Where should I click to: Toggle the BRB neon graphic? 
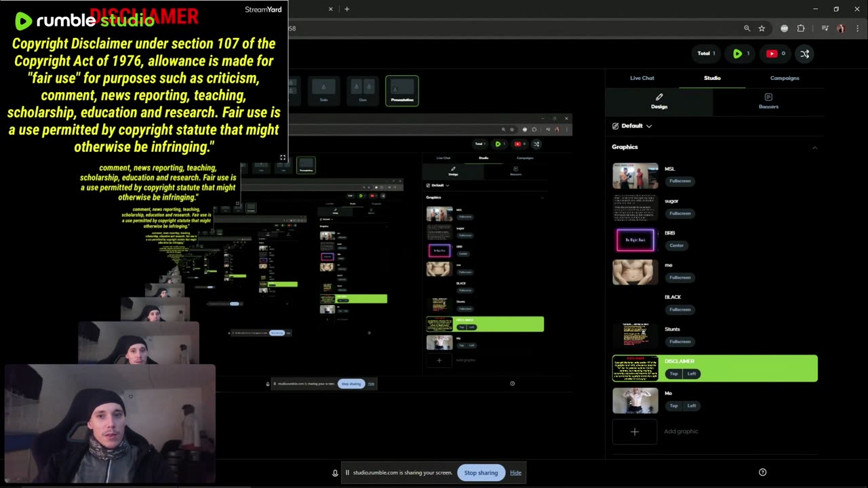click(x=635, y=240)
